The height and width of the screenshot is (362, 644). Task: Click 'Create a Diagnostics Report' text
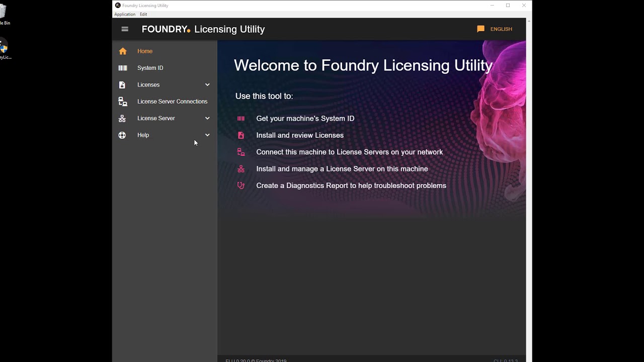click(x=351, y=186)
